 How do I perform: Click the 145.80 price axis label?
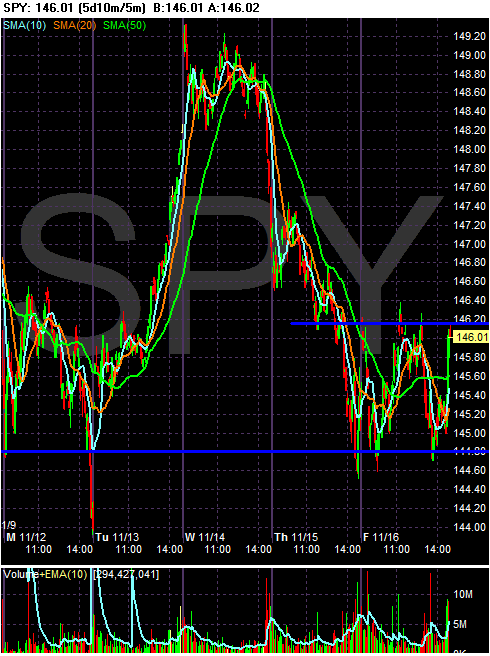coord(469,358)
